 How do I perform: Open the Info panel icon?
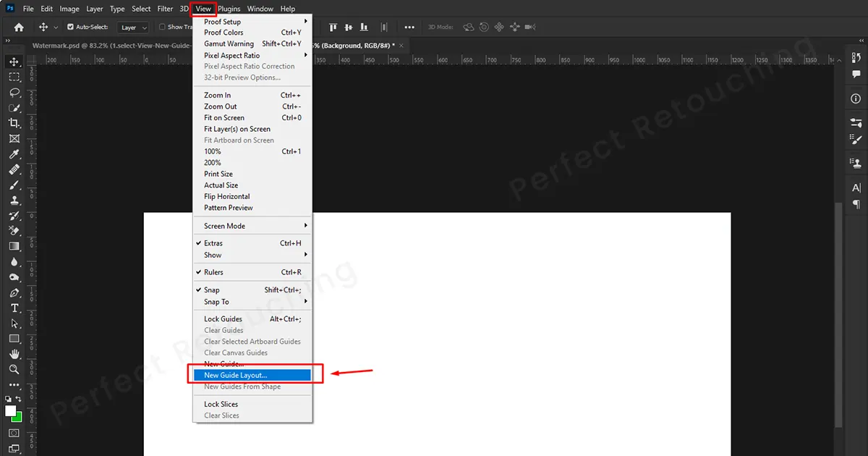856,98
